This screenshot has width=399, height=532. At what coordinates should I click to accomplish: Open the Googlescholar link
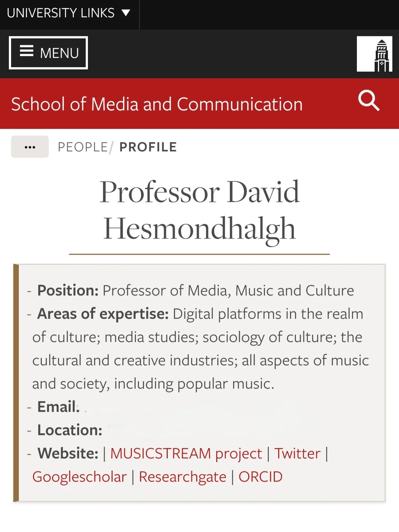tap(79, 477)
